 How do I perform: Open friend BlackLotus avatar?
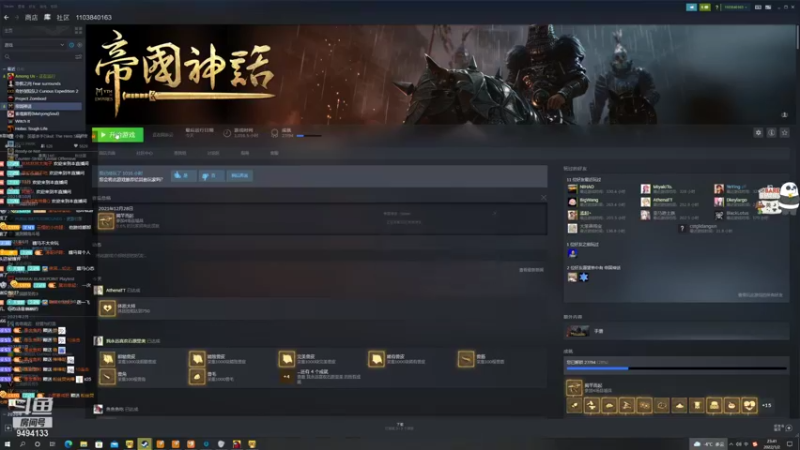pyautogui.click(x=719, y=215)
